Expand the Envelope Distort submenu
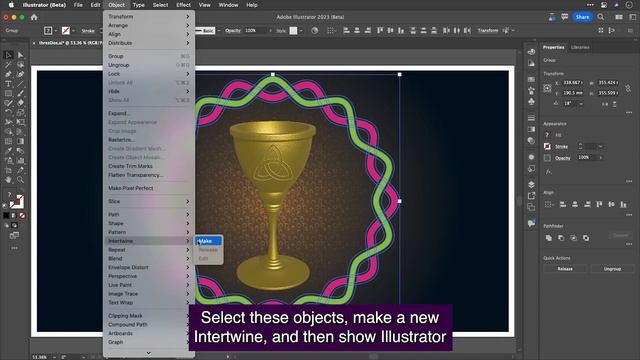 (188, 267)
